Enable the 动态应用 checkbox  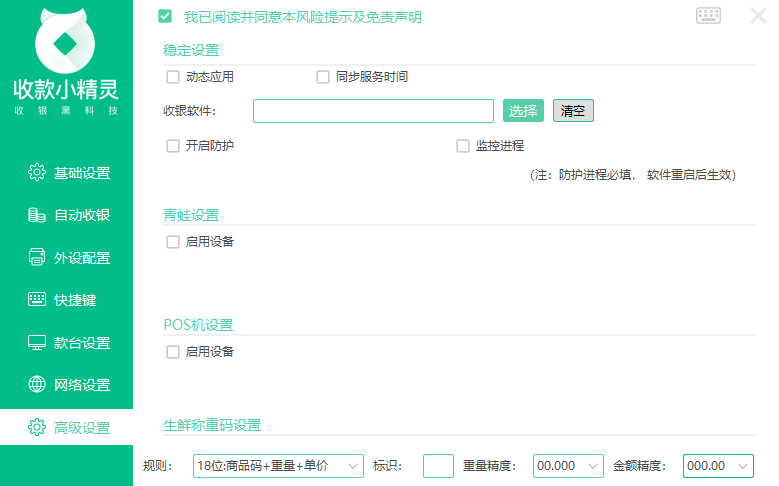173,77
